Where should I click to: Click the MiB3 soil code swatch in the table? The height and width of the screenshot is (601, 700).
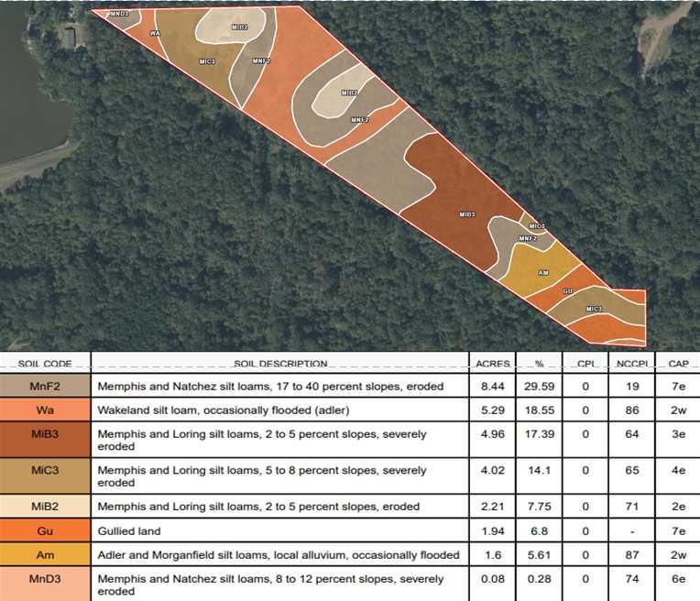45,440
